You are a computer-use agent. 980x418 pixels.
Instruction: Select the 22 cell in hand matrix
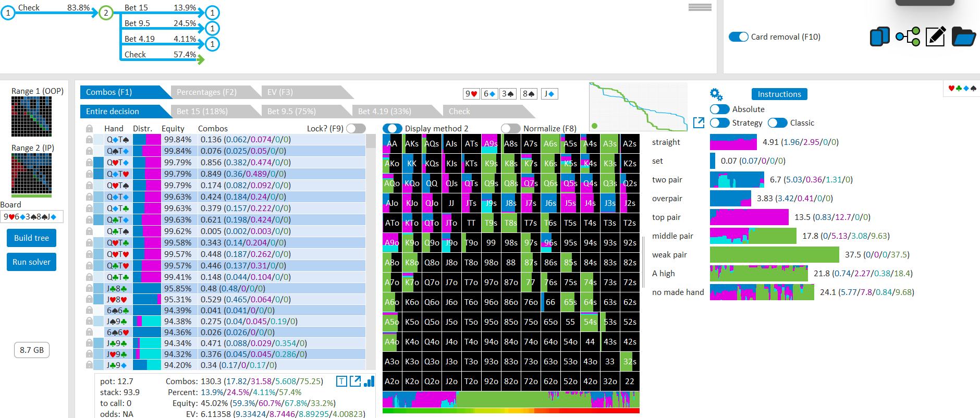(630, 382)
